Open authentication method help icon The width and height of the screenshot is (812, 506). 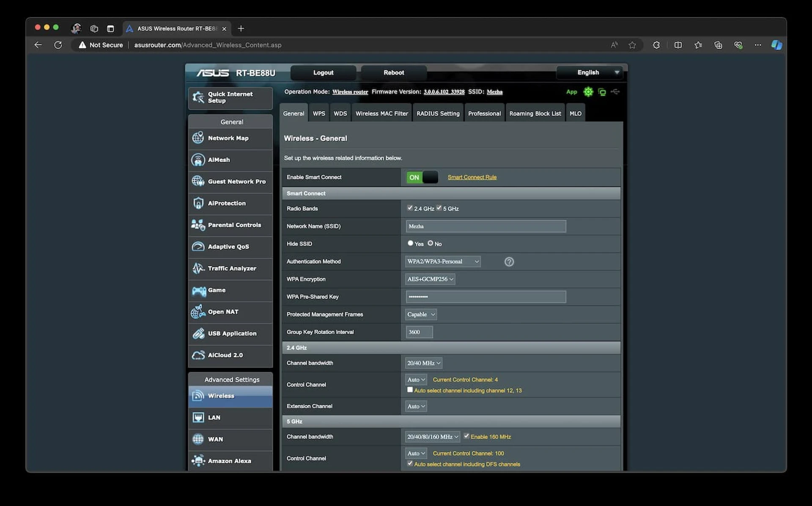coord(509,262)
